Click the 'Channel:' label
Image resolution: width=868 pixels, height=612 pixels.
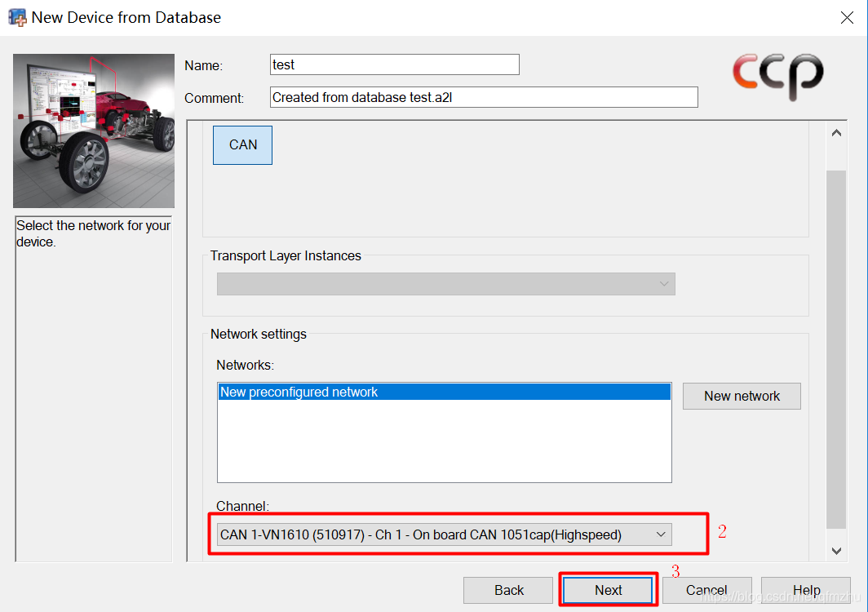[242, 506]
